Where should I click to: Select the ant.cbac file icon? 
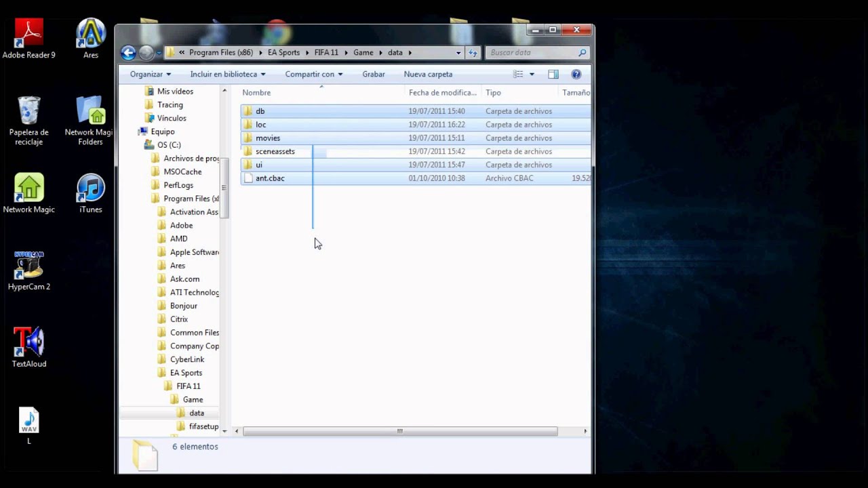point(248,178)
